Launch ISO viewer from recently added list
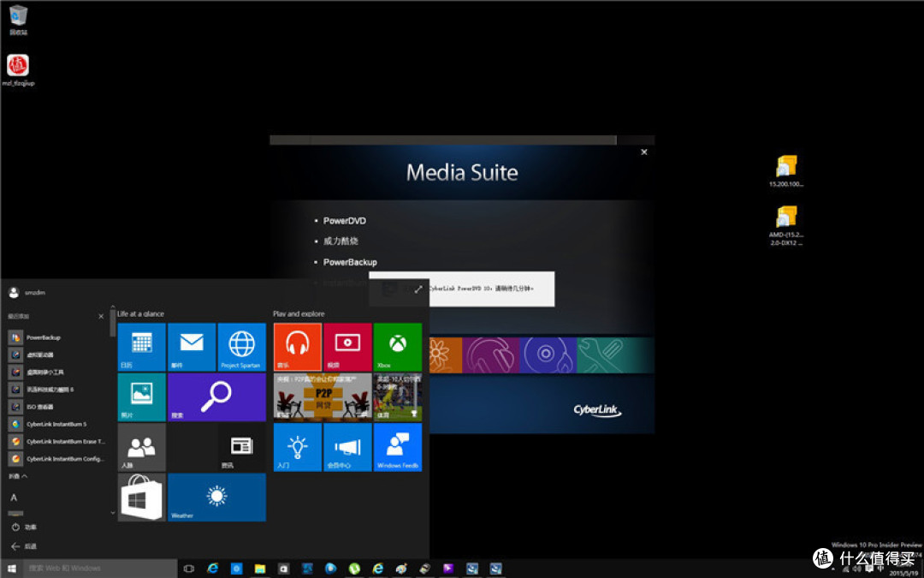 pyautogui.click(x=56, y=407)
